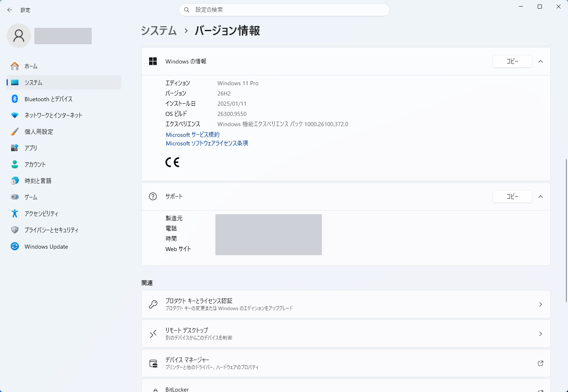Image resolution: width=568 pixels, height=392 pixels.
Task: Open Microsoft ソフトウェアライセンス条項 link
Action: point(207,143)
